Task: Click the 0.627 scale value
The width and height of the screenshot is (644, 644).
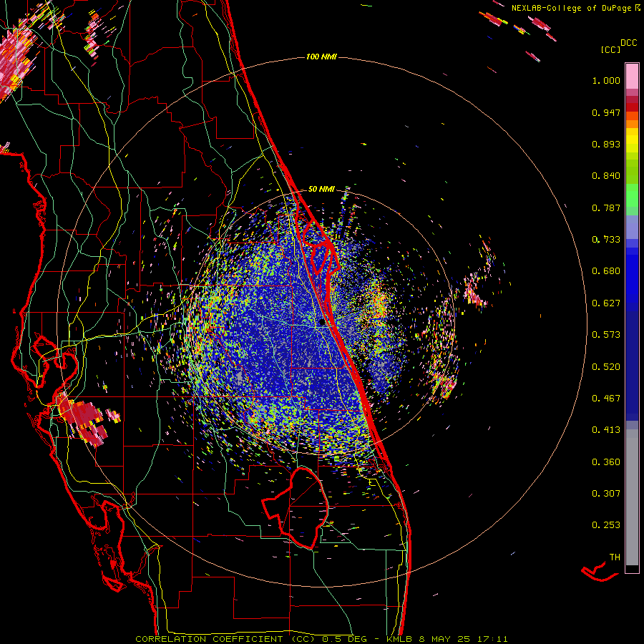Action: tap(606, 303)
